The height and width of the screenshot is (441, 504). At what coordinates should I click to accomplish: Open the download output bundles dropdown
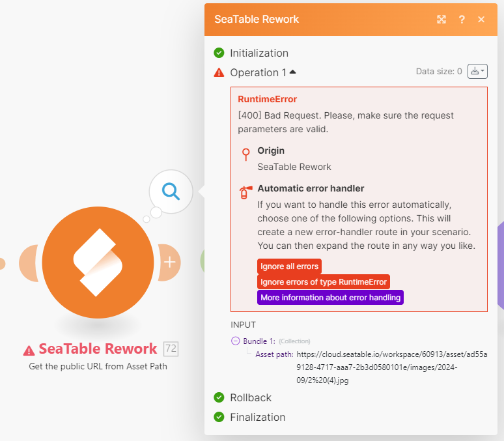click(x=477, y=72)
